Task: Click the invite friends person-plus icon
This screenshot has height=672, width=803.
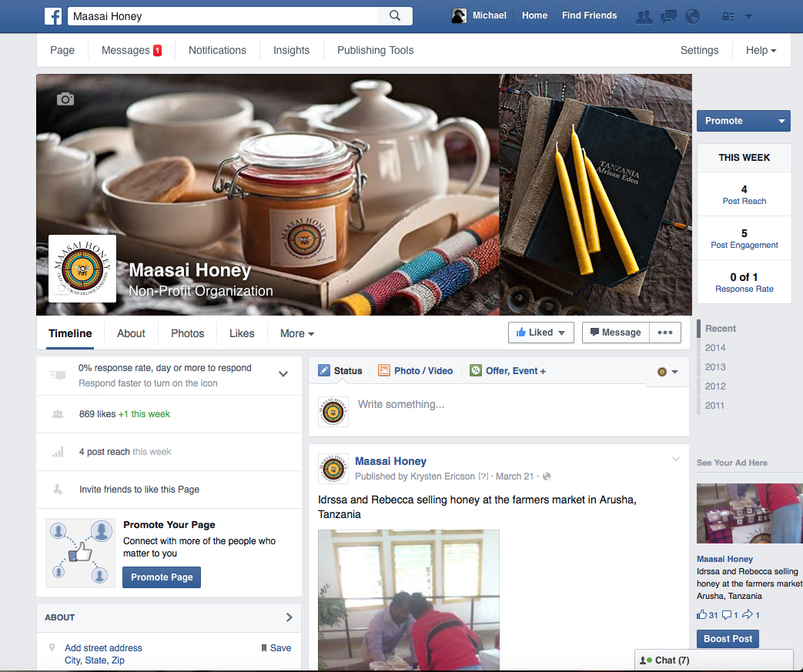Action: click(x=58, y=489)
